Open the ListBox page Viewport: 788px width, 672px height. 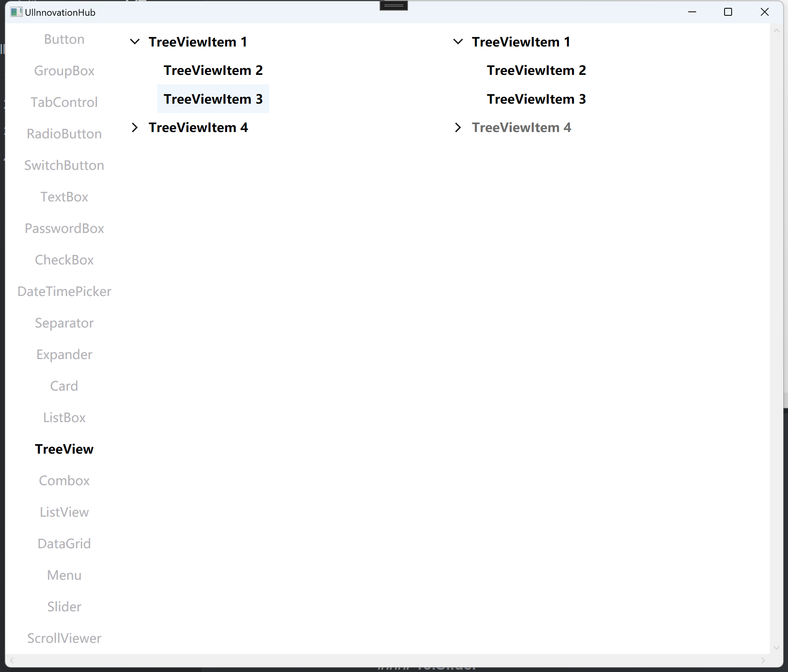[x=64, y=417]
